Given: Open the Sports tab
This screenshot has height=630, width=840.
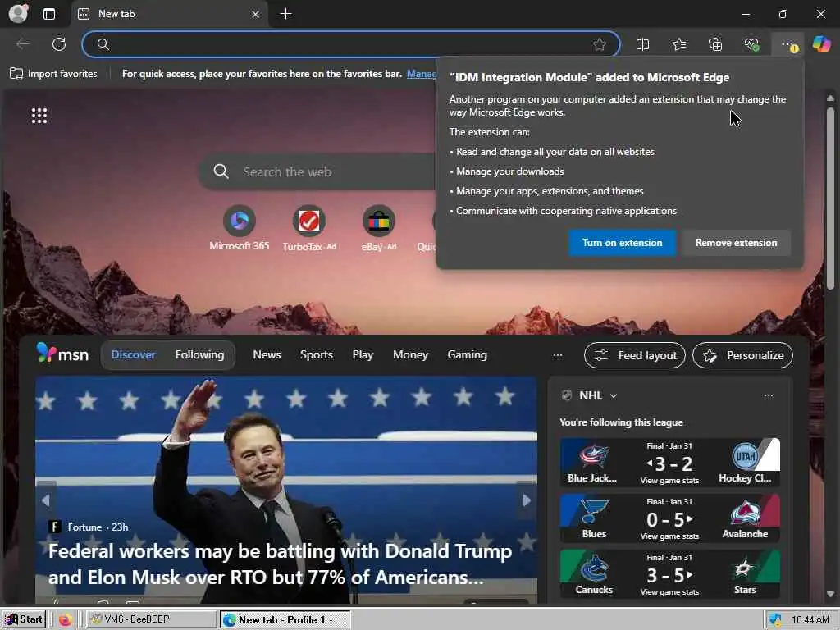Looking at the screenshot, I should (x=316, y=354).
